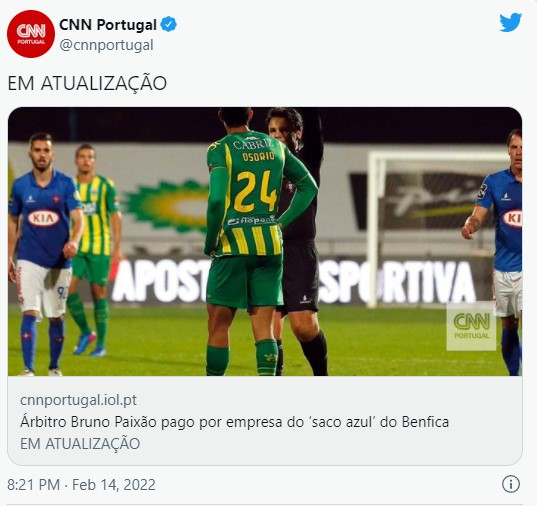Screen dimensions: 537x506
Task: Click the tweet info circle icon
Action: coord(511,484)
